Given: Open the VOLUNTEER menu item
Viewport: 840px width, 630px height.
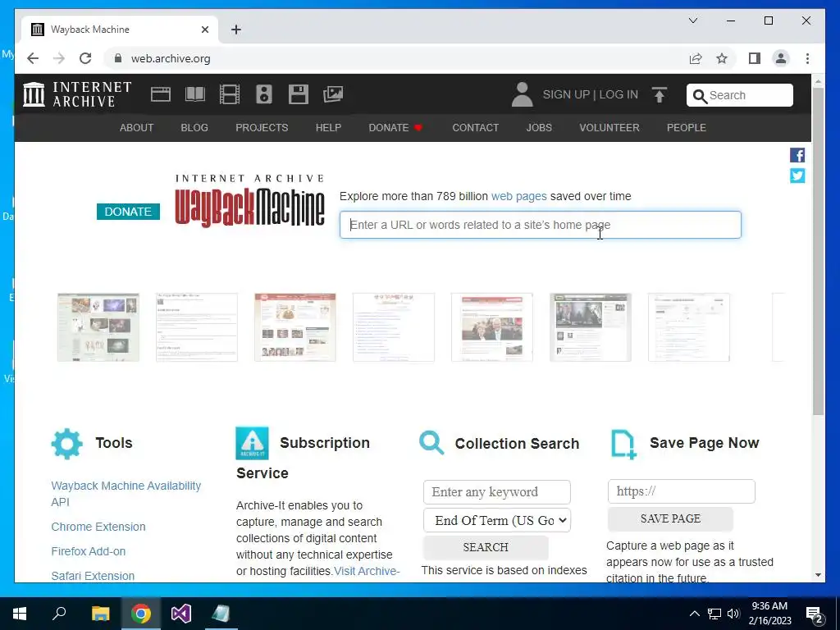Looking at the screenshot, I should point(609,127).
